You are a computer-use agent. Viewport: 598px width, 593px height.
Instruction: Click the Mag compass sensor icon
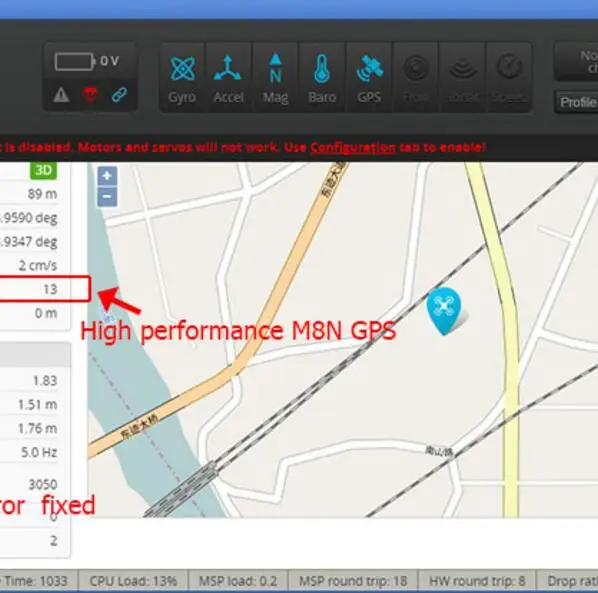[x=275, y=69]
